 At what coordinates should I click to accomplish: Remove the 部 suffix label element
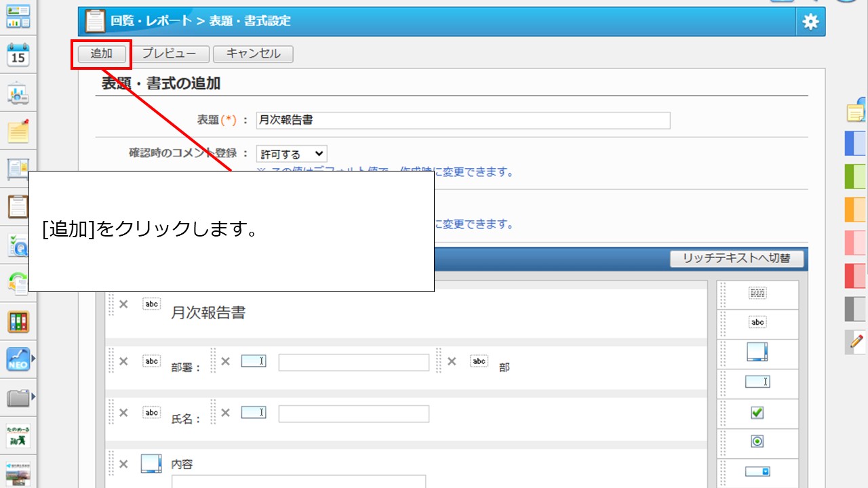452,361
